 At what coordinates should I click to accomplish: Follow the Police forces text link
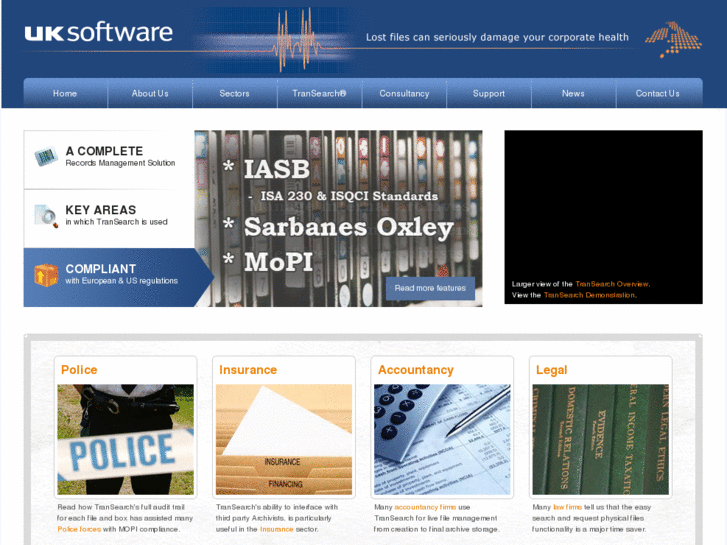coord(79,529)
